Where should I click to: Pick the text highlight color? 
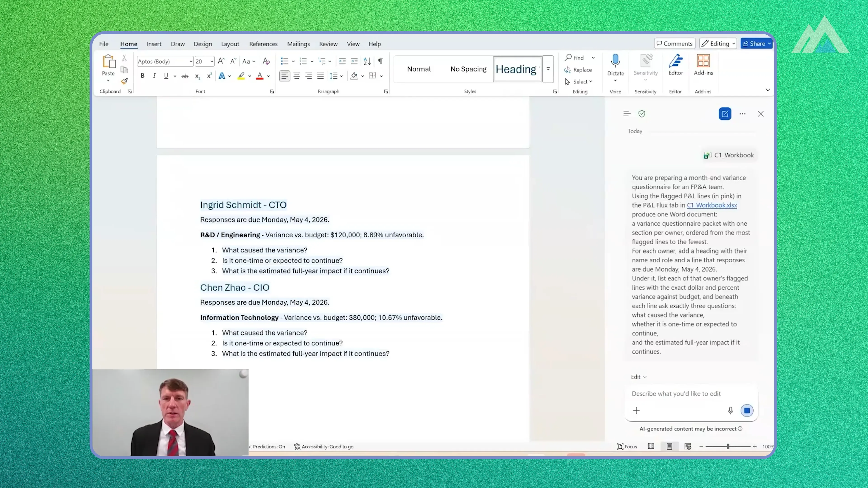point(241,76)
